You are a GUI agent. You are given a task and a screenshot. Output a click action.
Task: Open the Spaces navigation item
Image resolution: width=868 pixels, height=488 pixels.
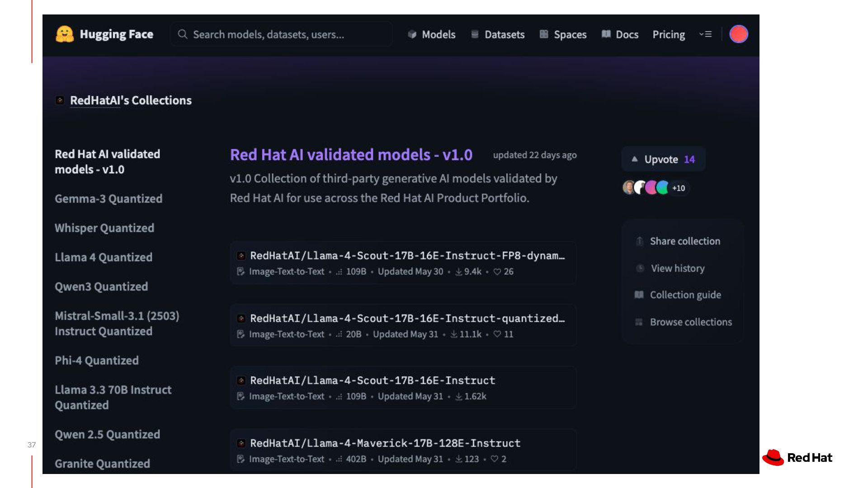563,35
